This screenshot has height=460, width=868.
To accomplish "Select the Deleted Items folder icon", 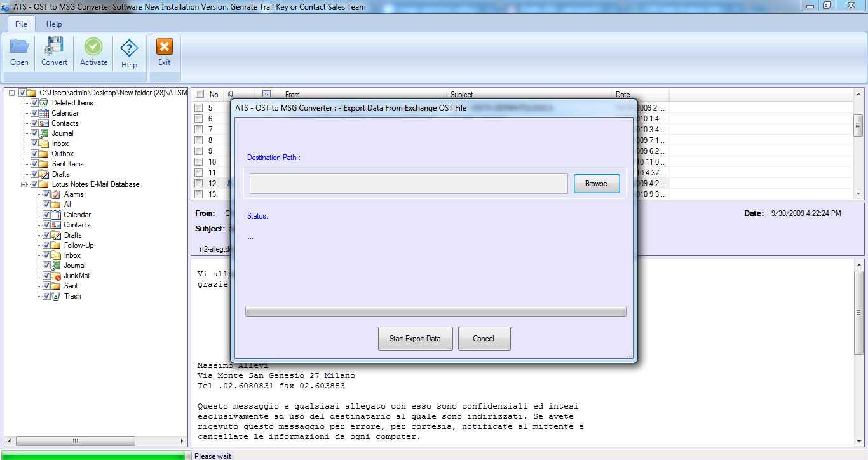I will [x=43, y=103].
